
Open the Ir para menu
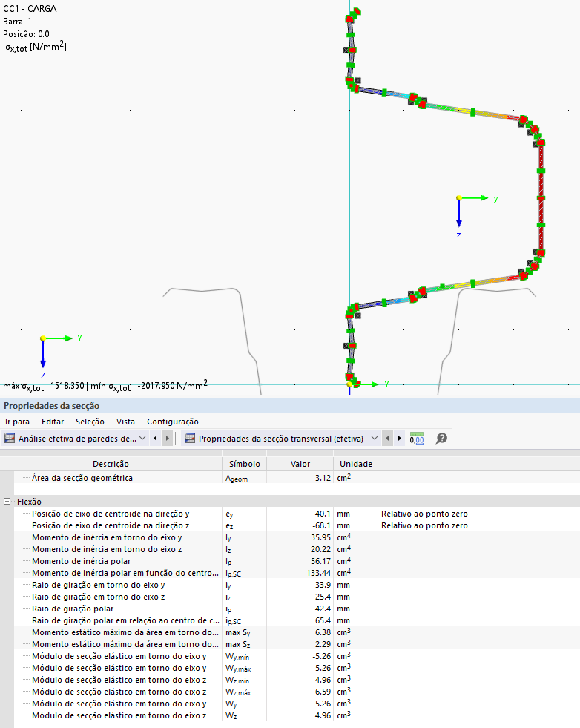pyautogui.click(x=17, y=422)
